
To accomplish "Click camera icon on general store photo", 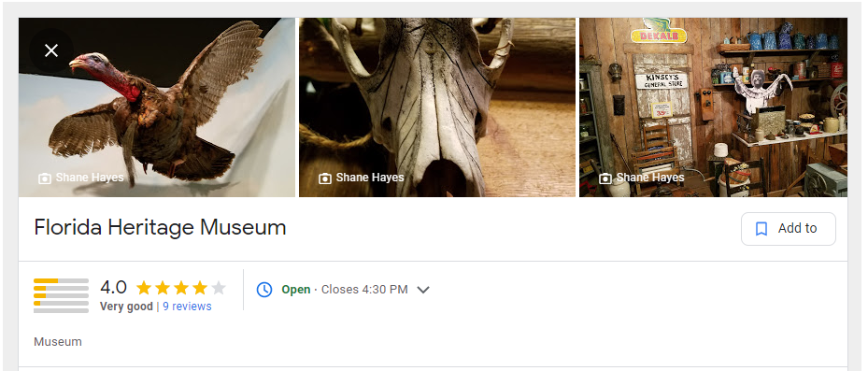I will 605,178.
